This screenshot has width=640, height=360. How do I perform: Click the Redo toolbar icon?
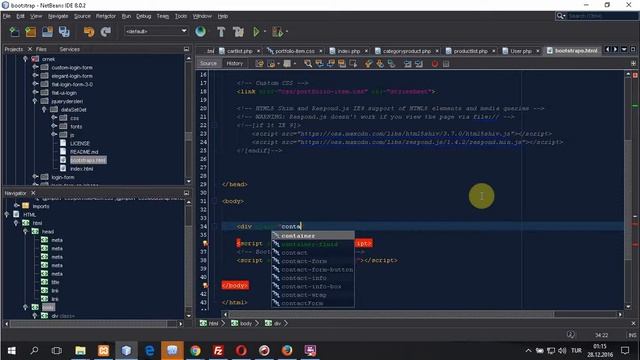106,31
